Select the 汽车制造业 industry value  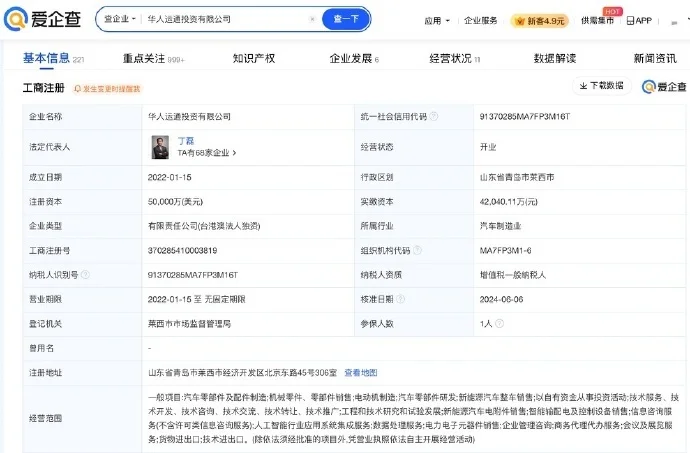500,226
